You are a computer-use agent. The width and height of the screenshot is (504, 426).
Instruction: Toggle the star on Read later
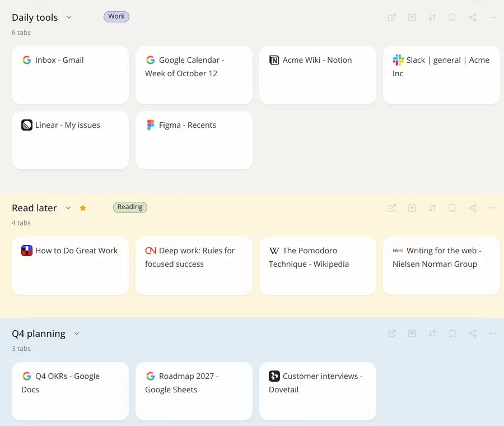tap(83, 208)
